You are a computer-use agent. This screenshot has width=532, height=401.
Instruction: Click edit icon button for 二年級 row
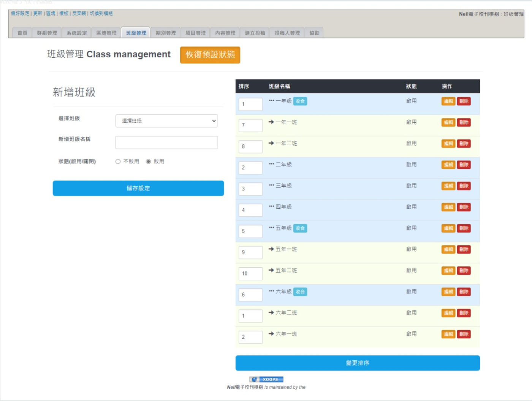(x=448, y=165)
